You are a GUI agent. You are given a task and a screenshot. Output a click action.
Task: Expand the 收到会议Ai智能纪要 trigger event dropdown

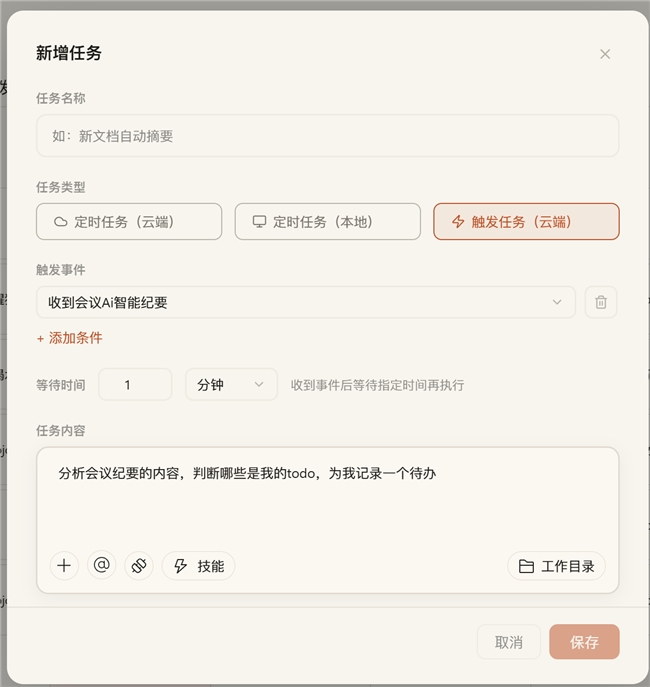(x=306, y=302)
